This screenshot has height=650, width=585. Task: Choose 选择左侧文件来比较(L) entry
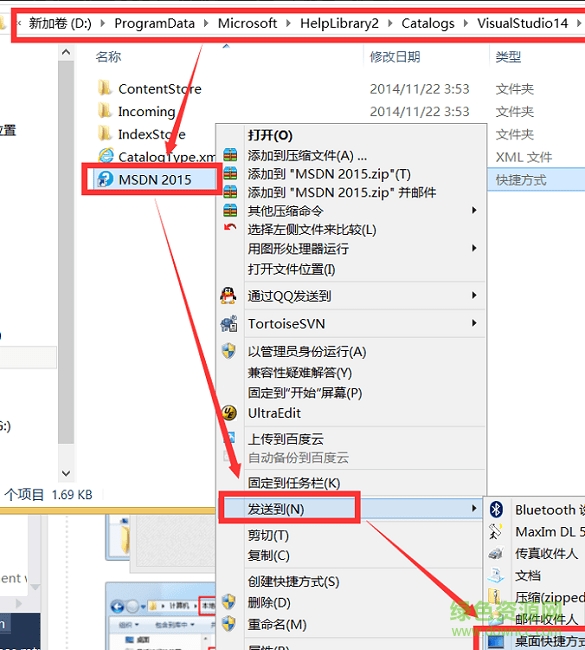pyautogui.click(x=312, y=229)
